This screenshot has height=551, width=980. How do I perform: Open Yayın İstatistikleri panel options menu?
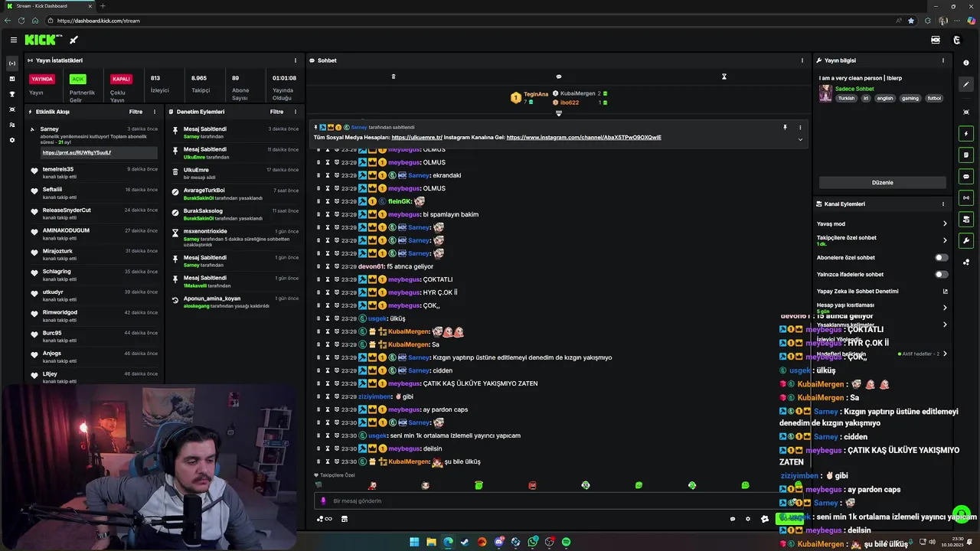pyautogui.click(x=295, y=60)
